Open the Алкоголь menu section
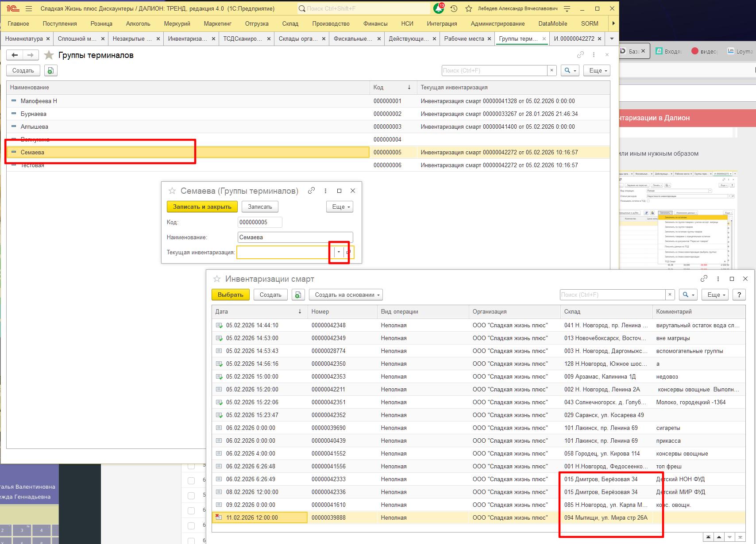 [x=138, y=23]
